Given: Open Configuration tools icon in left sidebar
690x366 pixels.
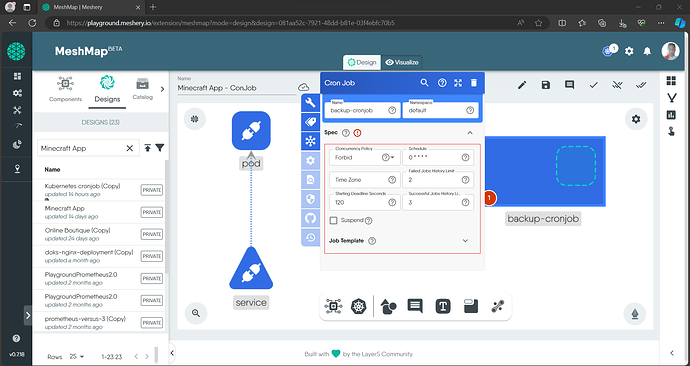Looking at the screenshot, I should pyautogui.click(x=17, y=110).
